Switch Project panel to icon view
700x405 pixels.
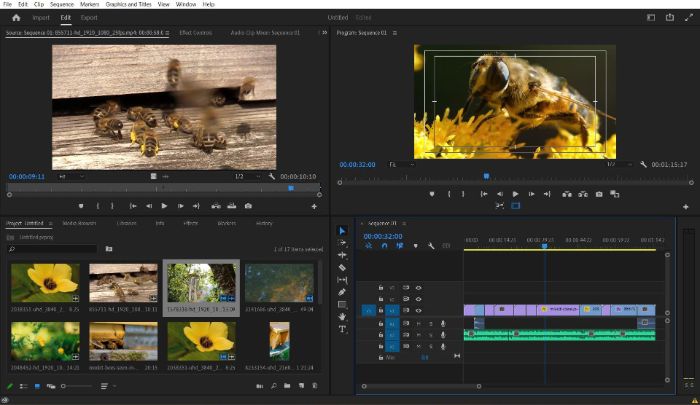click(x=37, y=386)
